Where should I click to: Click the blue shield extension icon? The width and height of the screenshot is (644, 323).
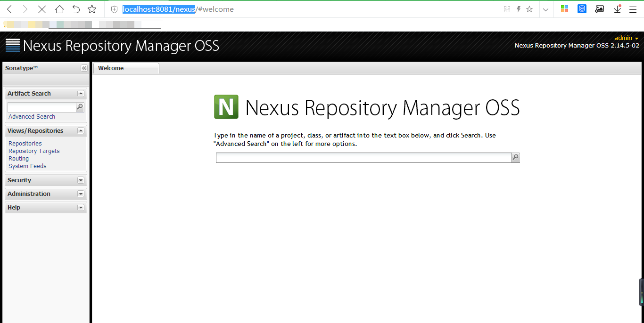[582, 9]
